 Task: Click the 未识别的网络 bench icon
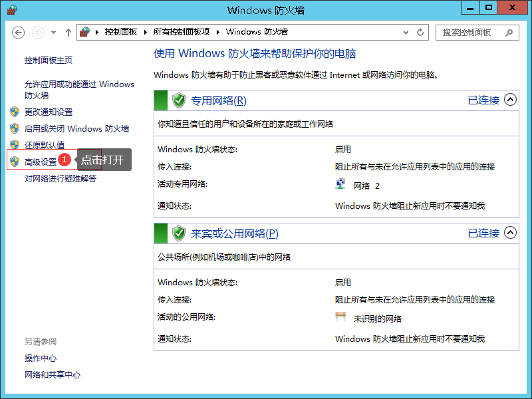(x=340, y=317)
